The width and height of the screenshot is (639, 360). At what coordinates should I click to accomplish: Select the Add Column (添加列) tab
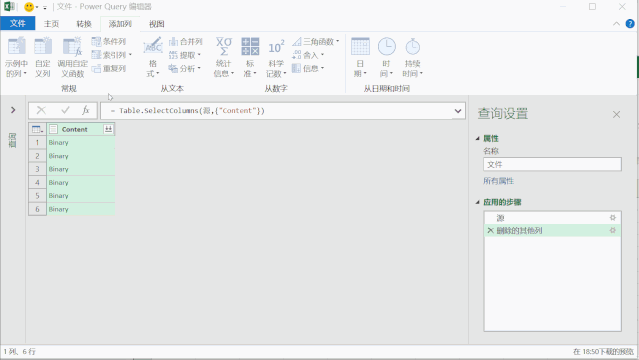coord(120,24)
